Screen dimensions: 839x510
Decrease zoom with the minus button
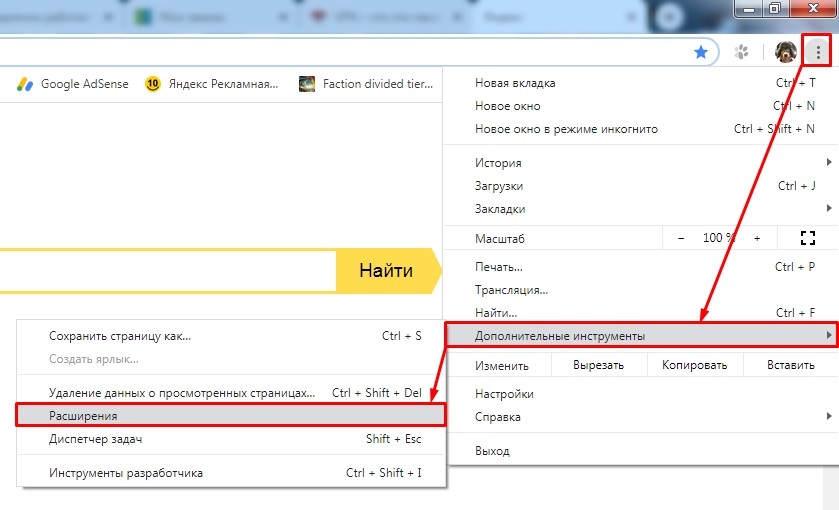point(681,238)
